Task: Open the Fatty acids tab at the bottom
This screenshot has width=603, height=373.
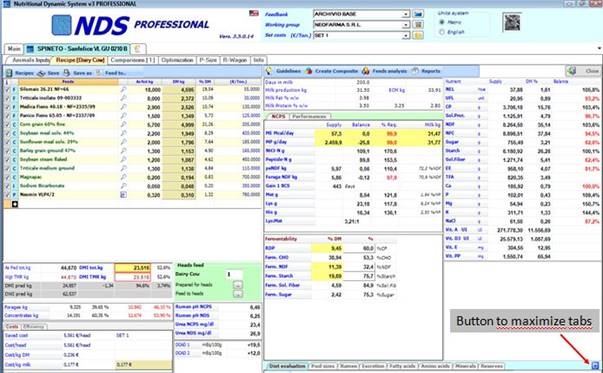Action: (x=402, y=366)
